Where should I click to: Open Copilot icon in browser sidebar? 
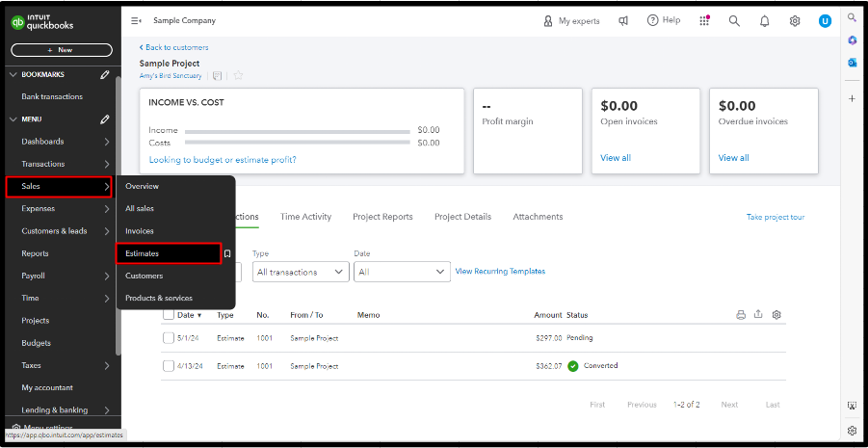click(x=852, y=40)
